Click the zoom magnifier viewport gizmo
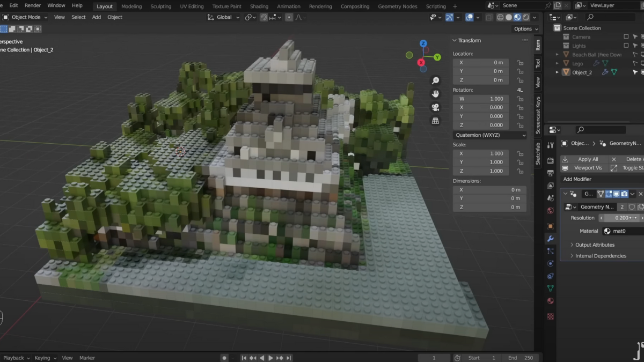644x362 pixels. coord(435,80)
